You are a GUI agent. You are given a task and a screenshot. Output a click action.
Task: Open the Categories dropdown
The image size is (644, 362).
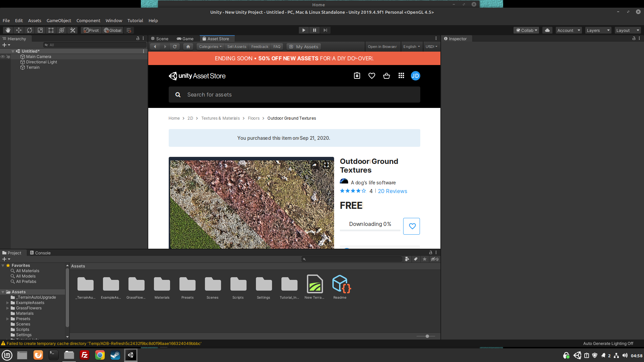point(210,47)
